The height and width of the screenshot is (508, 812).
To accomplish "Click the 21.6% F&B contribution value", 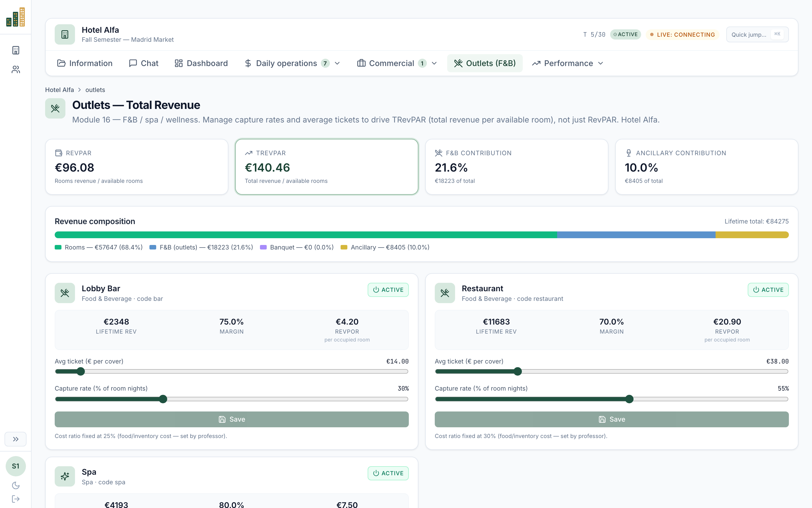I will click(x=451, y=168).
